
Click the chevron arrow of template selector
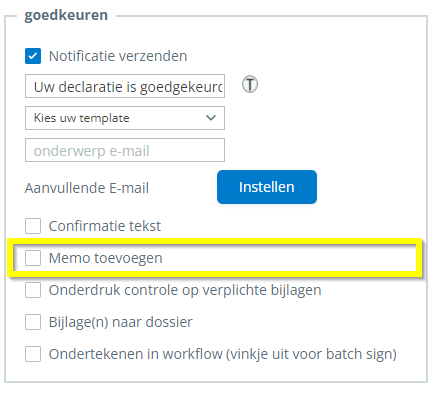[211, 118]
